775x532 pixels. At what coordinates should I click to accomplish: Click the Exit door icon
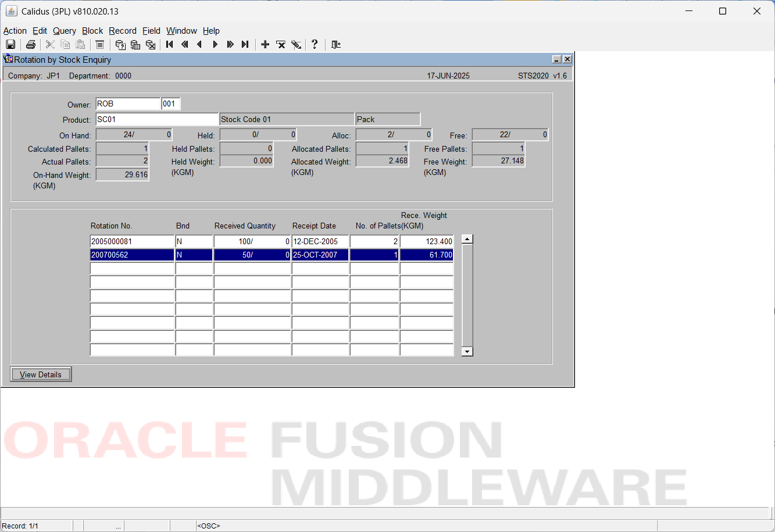[x=336, y=44]
